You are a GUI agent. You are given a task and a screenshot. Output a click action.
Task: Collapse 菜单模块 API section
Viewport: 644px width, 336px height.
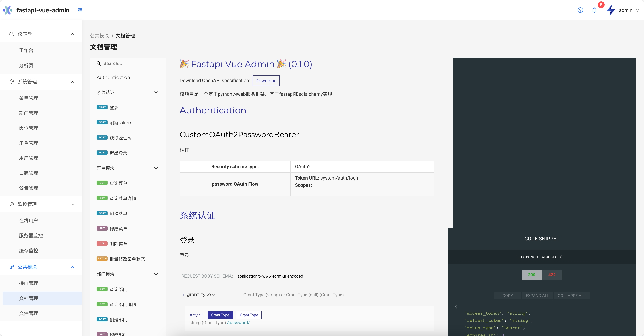coord(156,168)
